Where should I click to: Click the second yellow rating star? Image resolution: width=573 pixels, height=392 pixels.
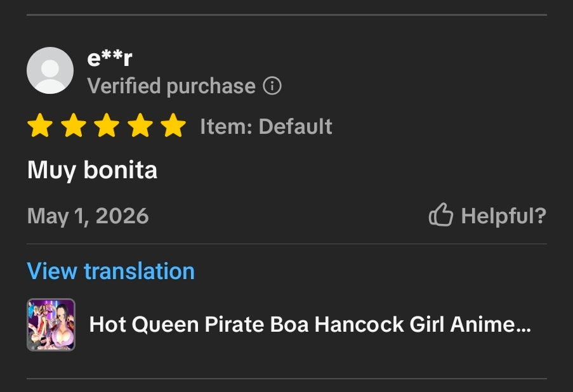(x=74, y=126)
